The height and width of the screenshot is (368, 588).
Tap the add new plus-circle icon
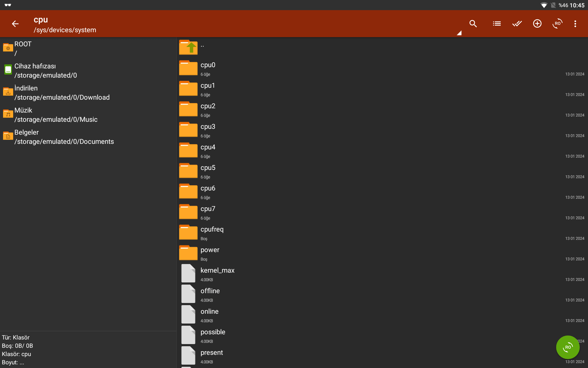pos(537,24)
